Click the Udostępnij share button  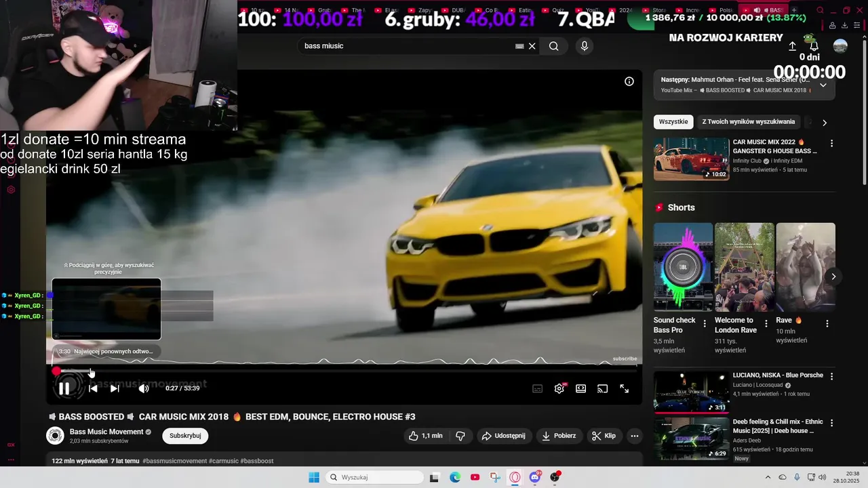point(505,436)
